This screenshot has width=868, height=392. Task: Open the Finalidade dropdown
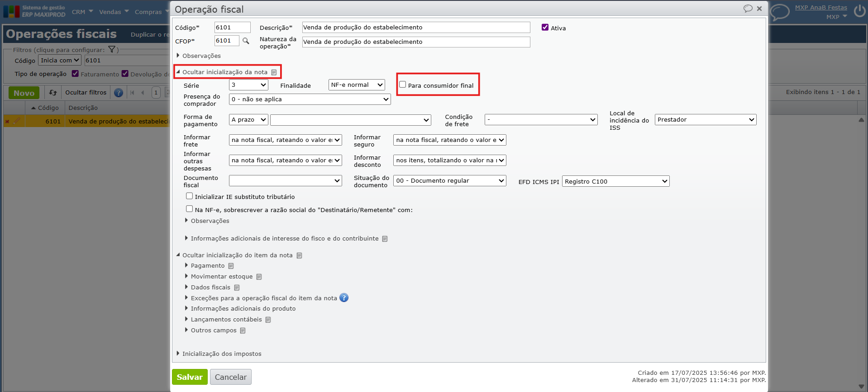click(x=357, y=85)
